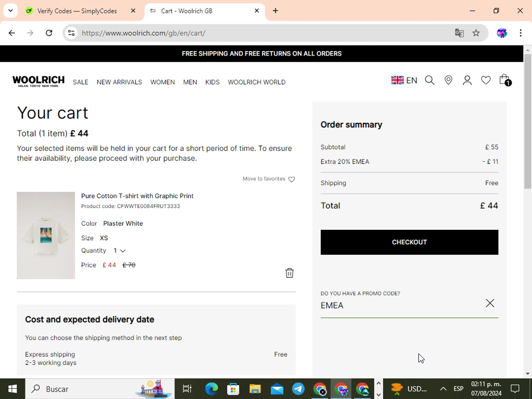Click Move to favorites link
This screenshot has width=532, height=399.
pyautogui.click(x=264, y=179)
